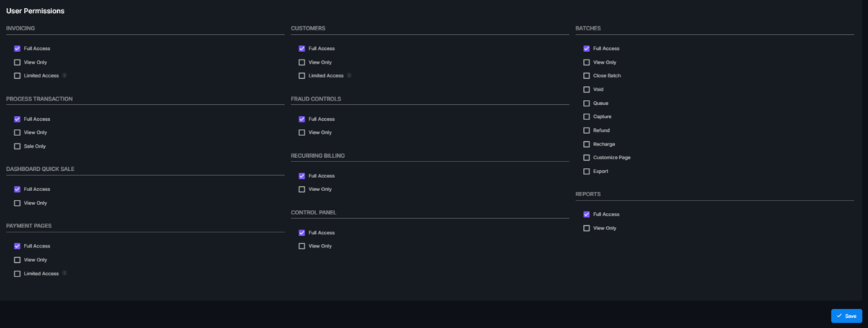Select View Only under Fraud Controls

pos(302,133)
